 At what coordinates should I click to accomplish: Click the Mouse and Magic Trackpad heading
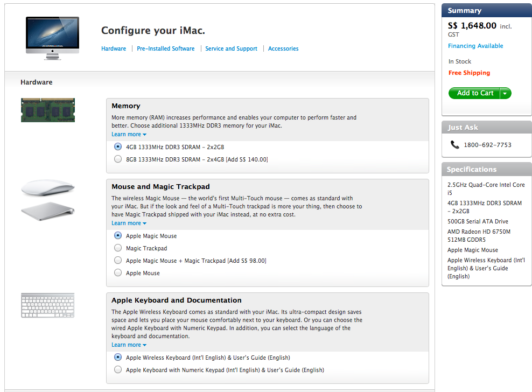click(160, 187)
